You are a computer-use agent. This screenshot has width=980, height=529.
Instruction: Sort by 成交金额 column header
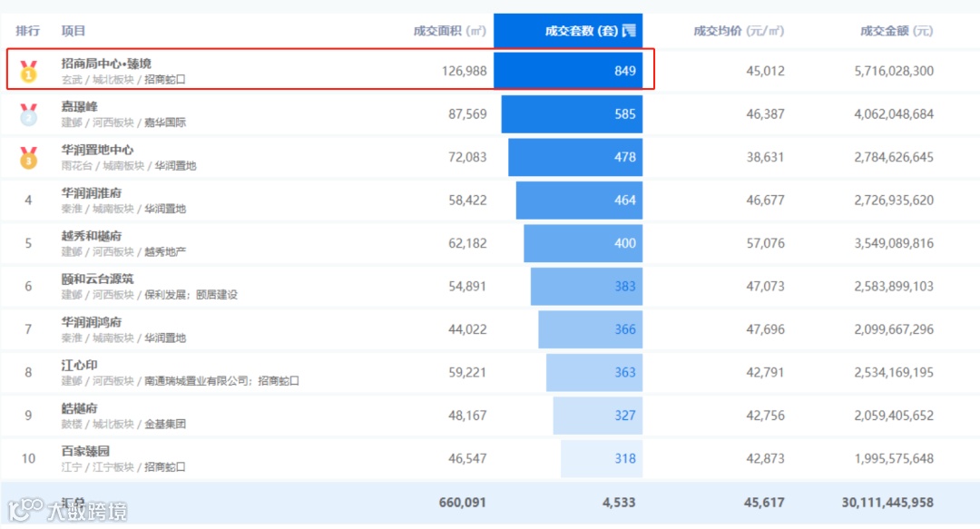(897, 31)
